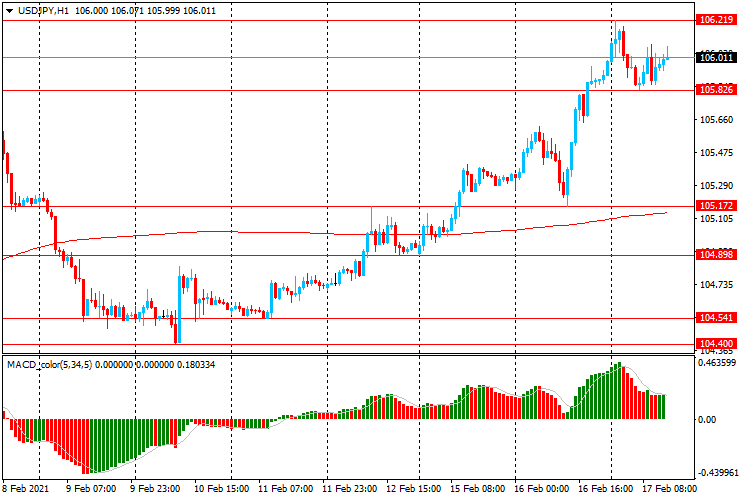Click the 105.475 price scale value
Viewport: 740px width, 500px height.
pos(716,153)
